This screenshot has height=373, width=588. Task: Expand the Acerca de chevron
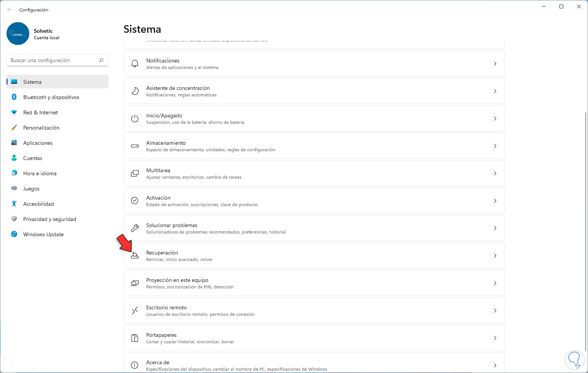coord(495,365)
